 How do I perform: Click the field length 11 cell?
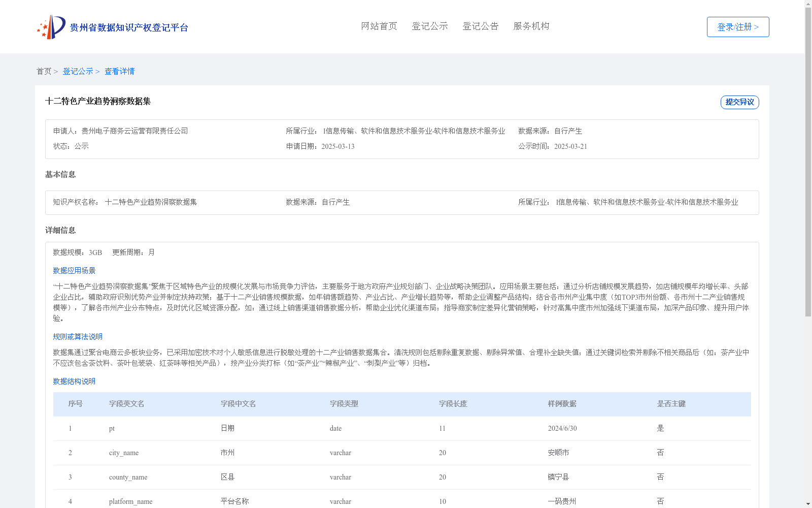[442, 428]
